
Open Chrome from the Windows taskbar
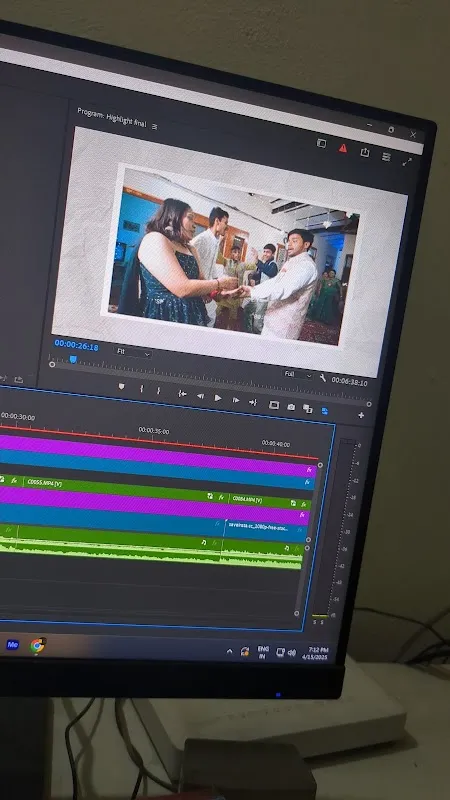[37, 646]
